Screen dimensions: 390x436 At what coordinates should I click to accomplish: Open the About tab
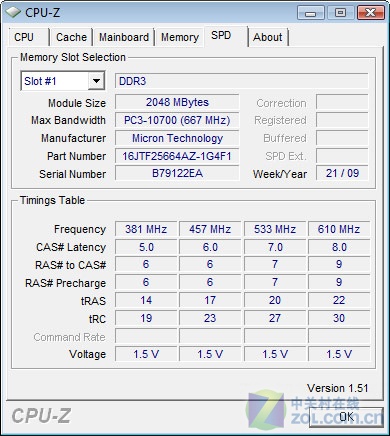point(268,37)
